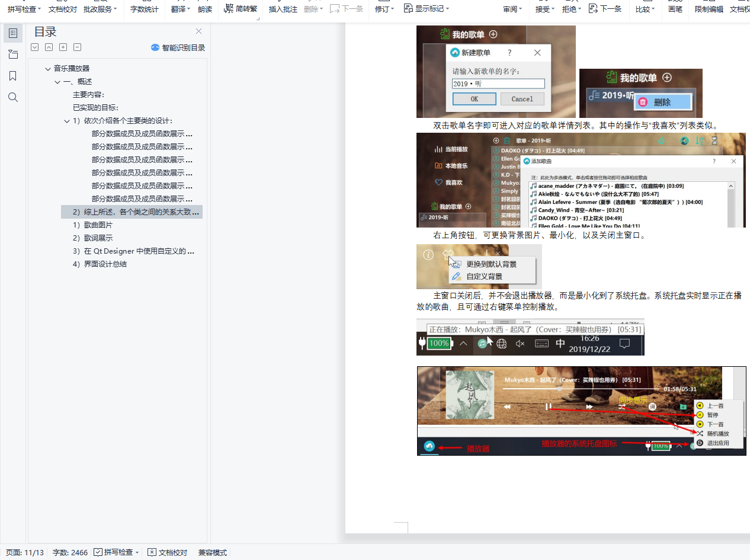Open the 比较 document compare menu

pos(643,9)
